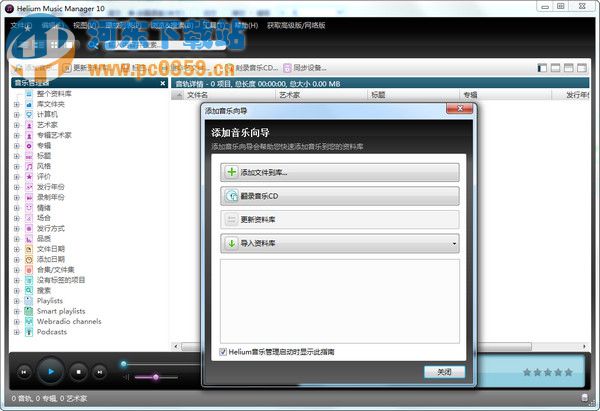This screenshot has height=411, width=600.
Task: Start playback with the Play button
Action: (51, 371)
